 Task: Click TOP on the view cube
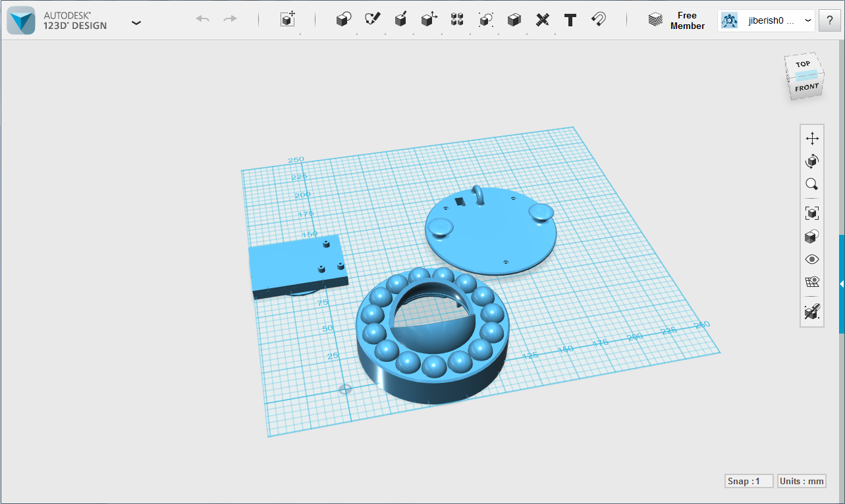803,64
